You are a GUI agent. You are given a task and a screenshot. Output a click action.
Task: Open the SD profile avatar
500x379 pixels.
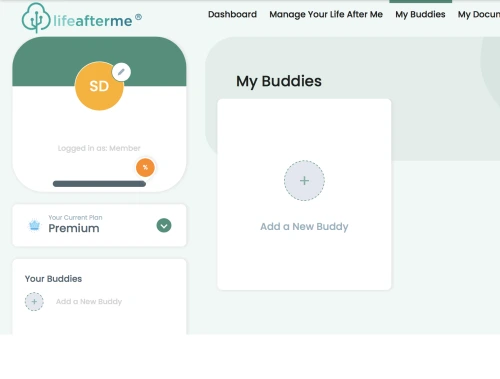[99, 86]
